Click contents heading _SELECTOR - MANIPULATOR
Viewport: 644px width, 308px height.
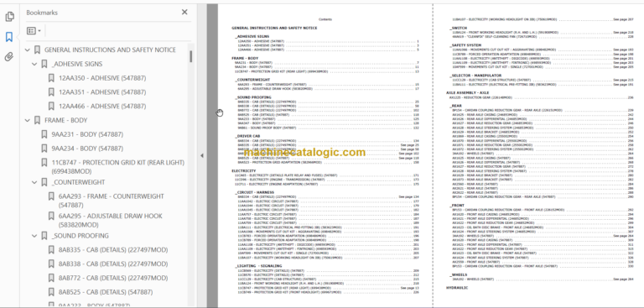[475, 76]
